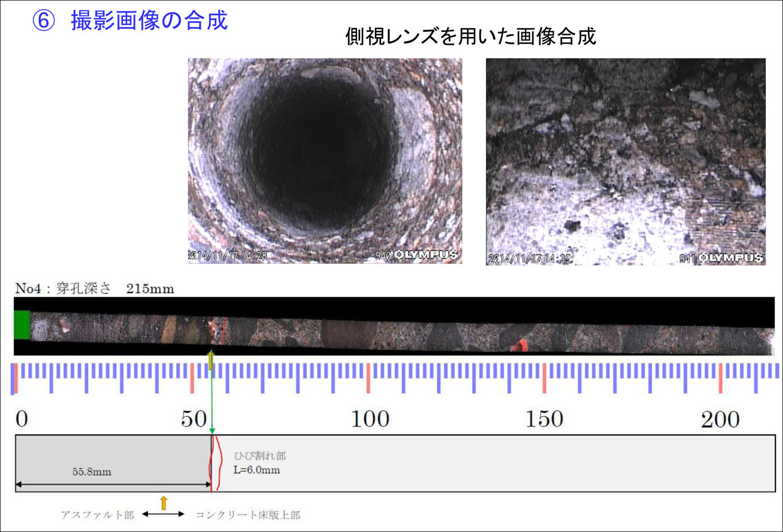This screenshot has height=532, width=783.
Task: Click the 150 mark label on the ruler
Action: click(544, 419)
